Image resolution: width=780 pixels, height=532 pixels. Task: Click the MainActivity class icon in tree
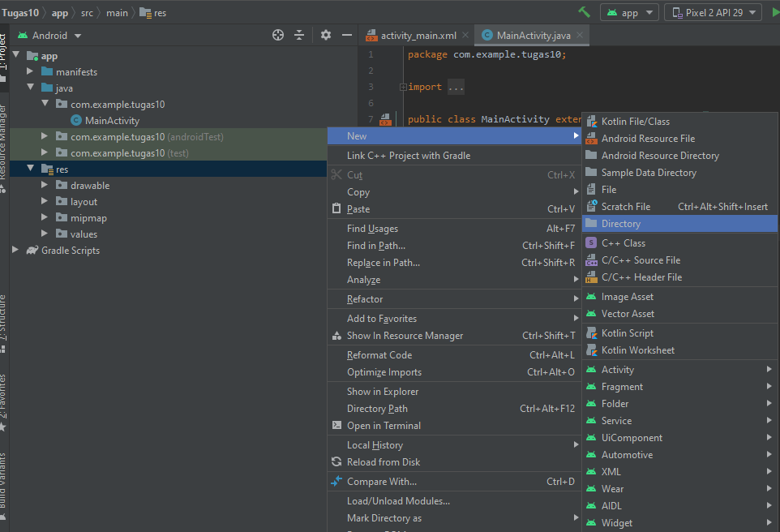point(76,120)
